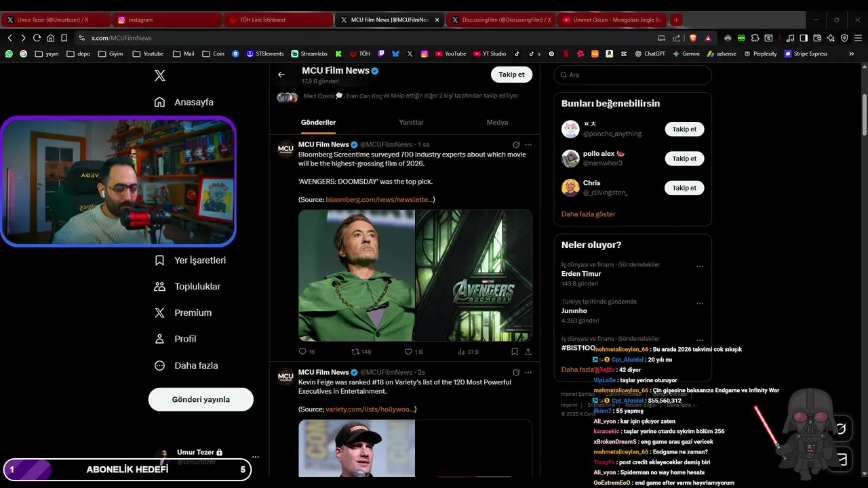Repost the Avengers Doomsday post
The height and width of the screenshot is (488, 868).
[361, 352]
